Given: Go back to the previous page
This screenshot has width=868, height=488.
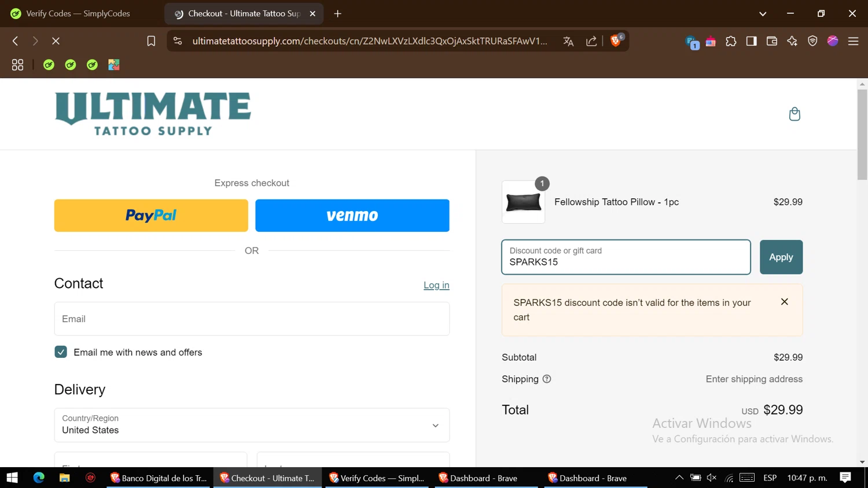Looking at the screenshot, I should 16,41.
